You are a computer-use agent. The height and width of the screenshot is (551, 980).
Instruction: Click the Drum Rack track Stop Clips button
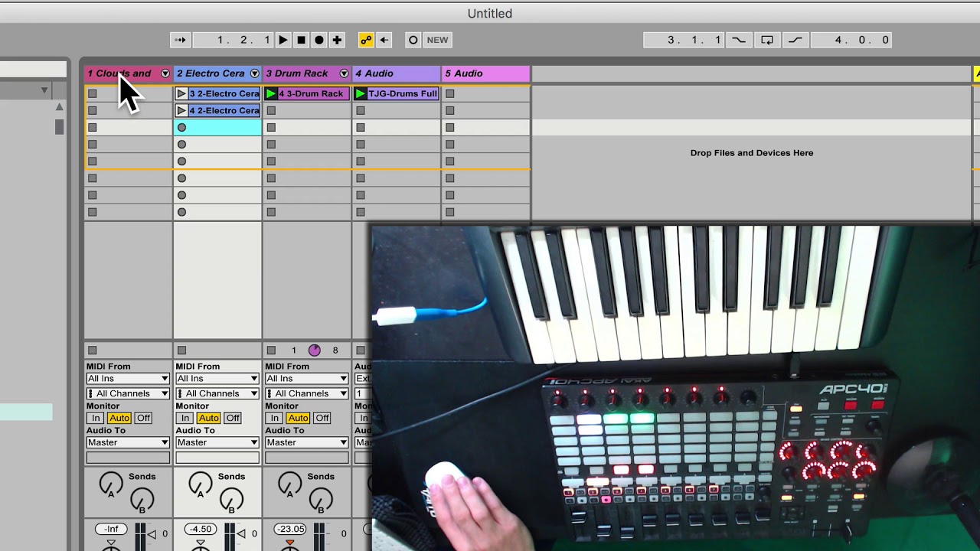click(x=271, y=350)
